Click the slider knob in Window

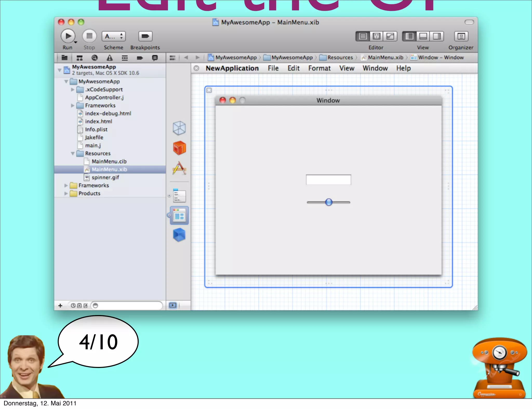[x=329, y=202]
